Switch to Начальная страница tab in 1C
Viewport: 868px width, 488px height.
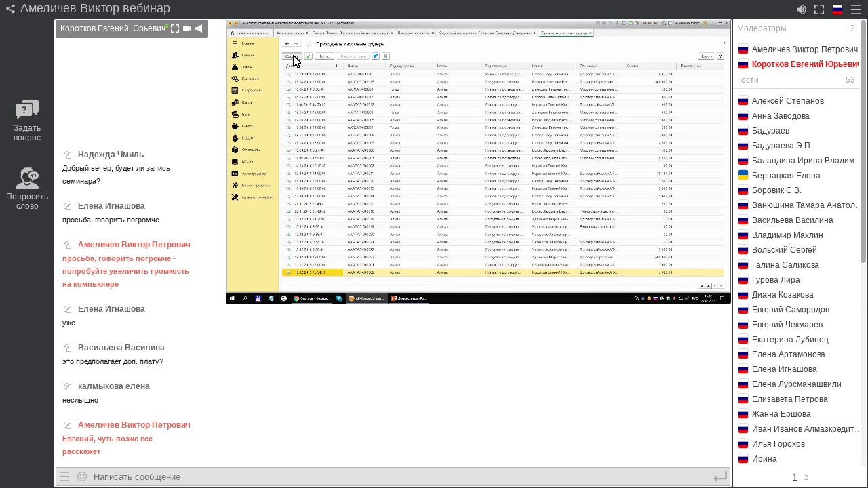(250, 33)
